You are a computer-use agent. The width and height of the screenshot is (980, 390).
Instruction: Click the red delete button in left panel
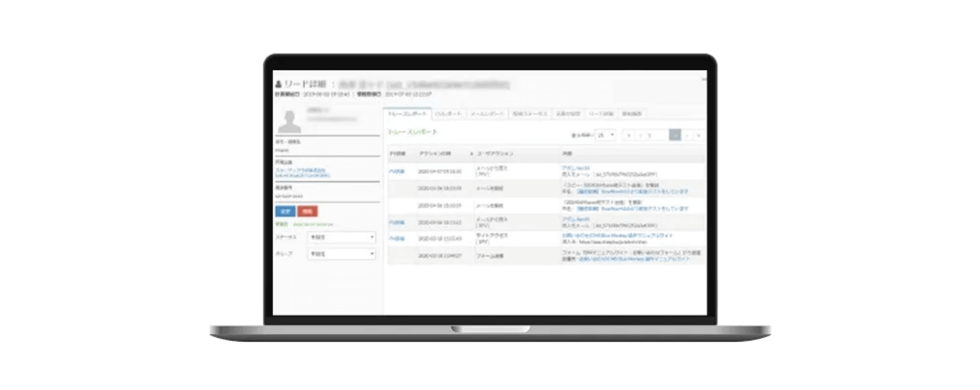pos(307,211)
